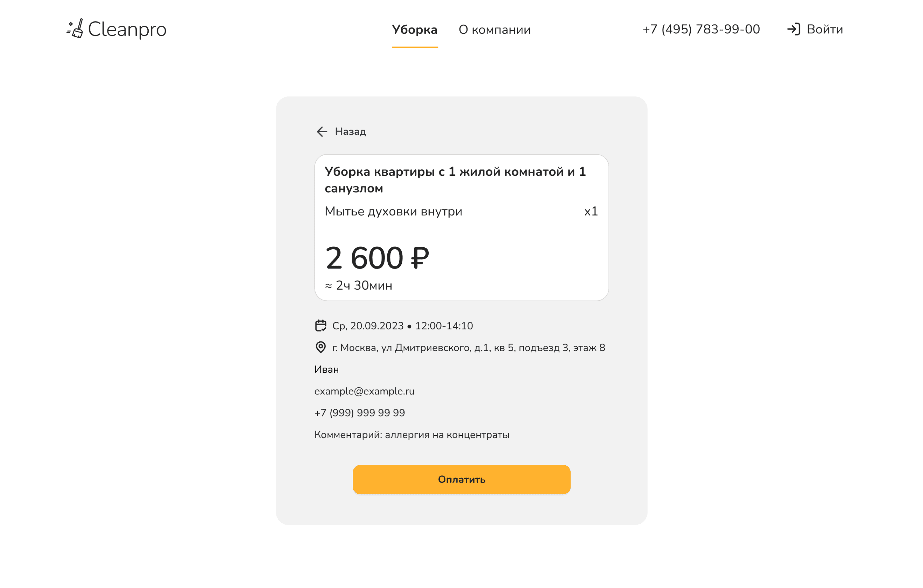923x588 pixels.
Task: Click the Moscow address text line
Action: (x=469, y=348)
